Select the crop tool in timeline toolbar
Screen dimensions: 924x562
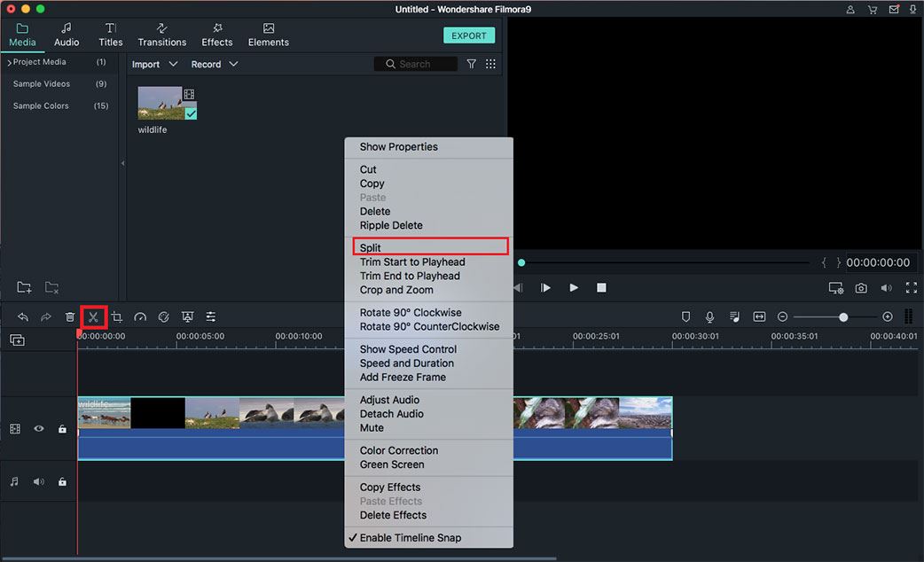click(117, 316)
